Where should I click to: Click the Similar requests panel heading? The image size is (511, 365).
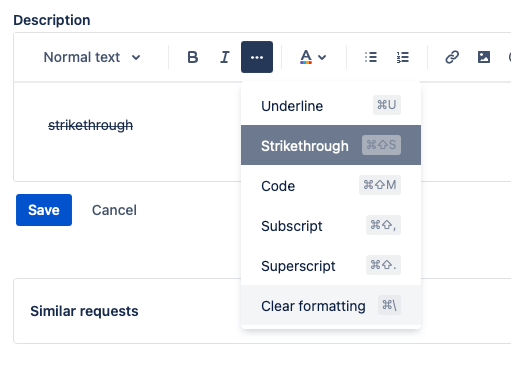[x=84, y=311]
